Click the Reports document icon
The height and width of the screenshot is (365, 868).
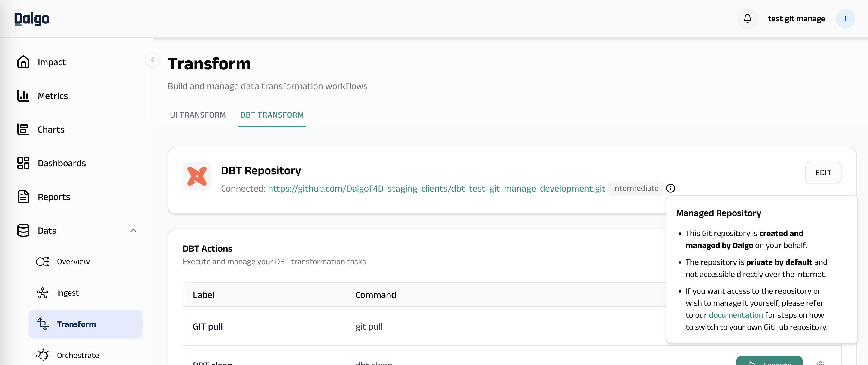pos(23,197)
